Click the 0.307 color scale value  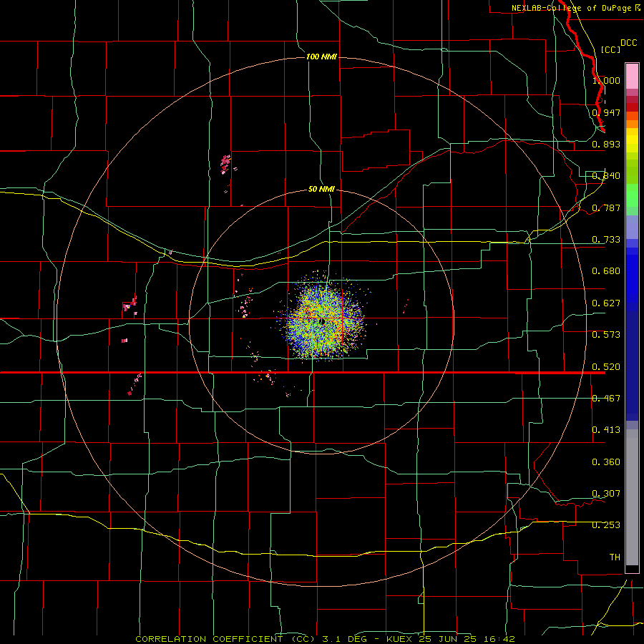click(606, 494)
